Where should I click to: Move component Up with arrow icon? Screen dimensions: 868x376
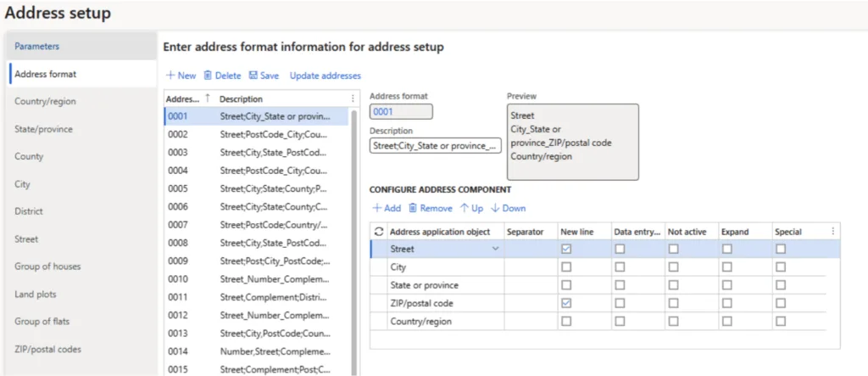[464, 208]
